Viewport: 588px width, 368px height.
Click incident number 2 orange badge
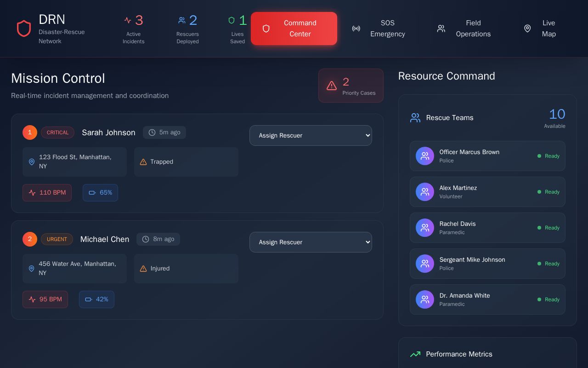coord(30,239)
